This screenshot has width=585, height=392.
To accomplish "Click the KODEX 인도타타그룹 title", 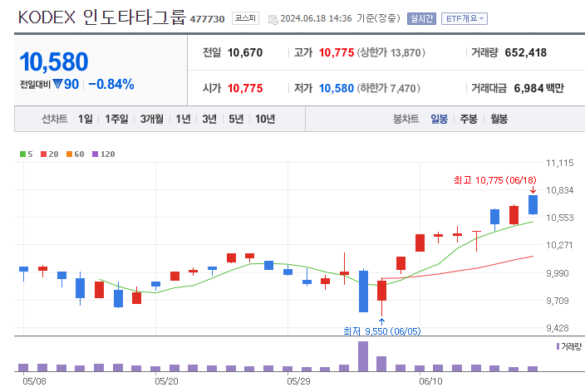I will pyautogui.click(x=101, y=17).
